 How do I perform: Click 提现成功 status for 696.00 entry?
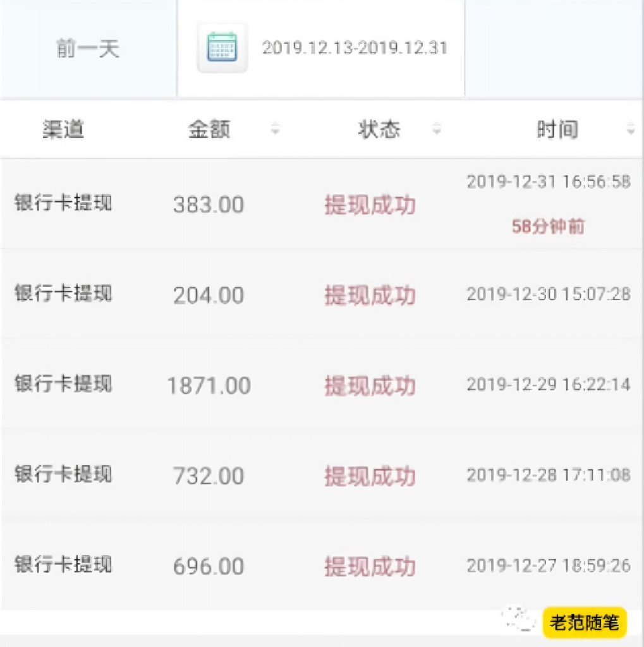[370, 566]
